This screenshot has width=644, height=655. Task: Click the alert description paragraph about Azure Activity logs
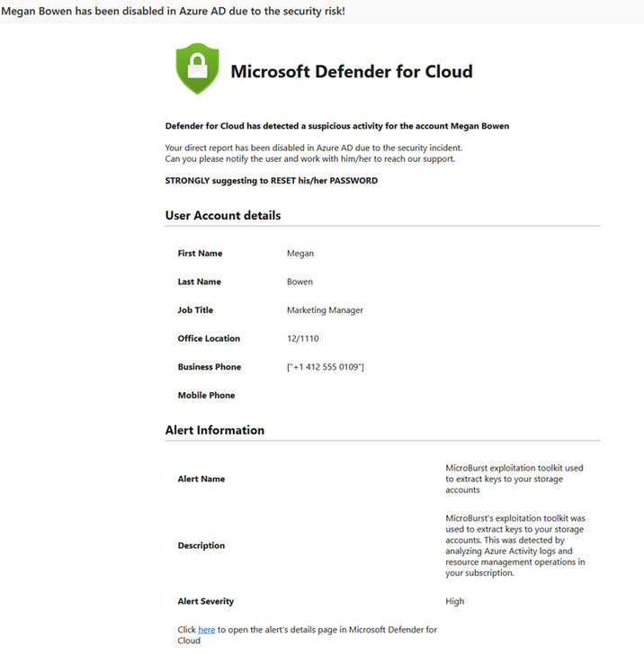[515, 545]
